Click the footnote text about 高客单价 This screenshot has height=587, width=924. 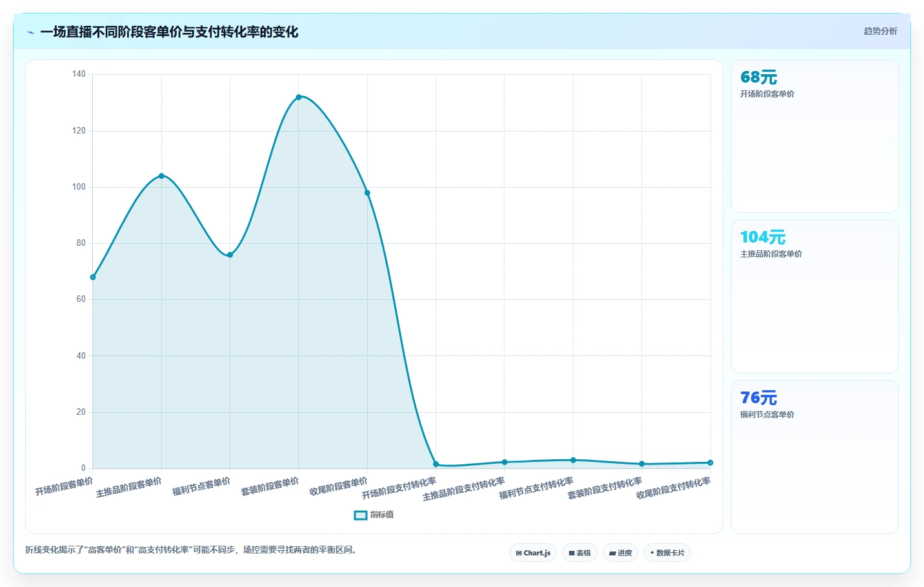click(x=191, y=550)
